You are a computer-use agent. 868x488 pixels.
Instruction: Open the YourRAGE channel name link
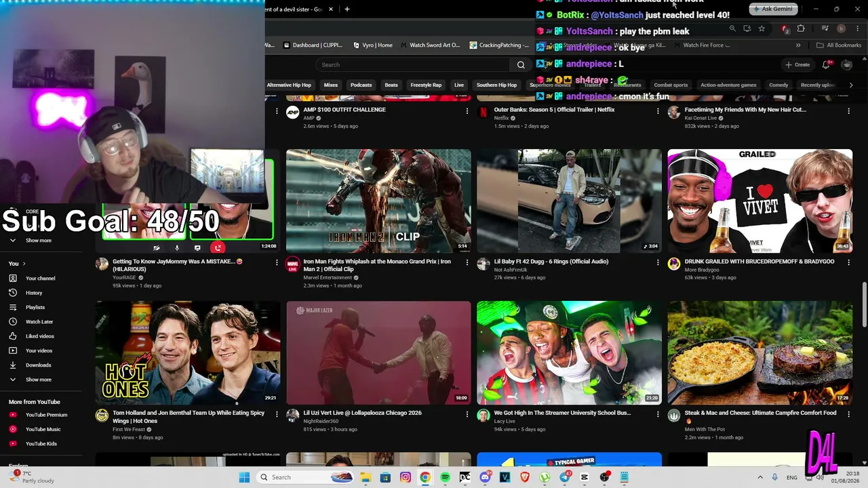coord(123,278)
